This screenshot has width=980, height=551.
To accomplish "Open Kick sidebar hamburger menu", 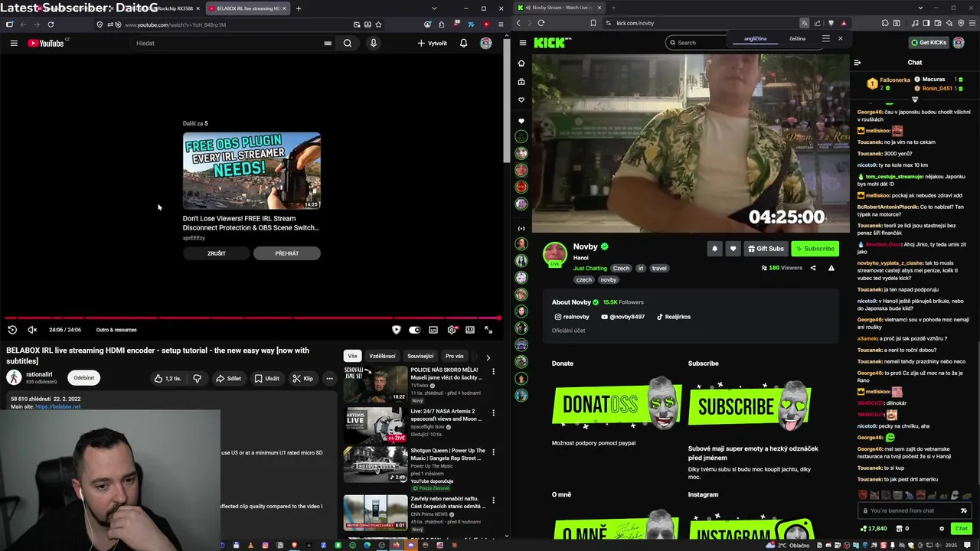I will tap(521, 43).
